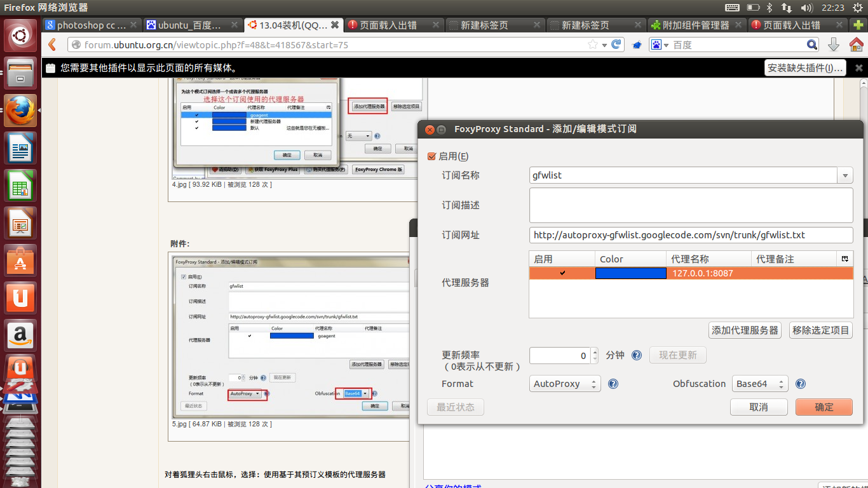Confirm the dialog with 确定

point(824,407)
